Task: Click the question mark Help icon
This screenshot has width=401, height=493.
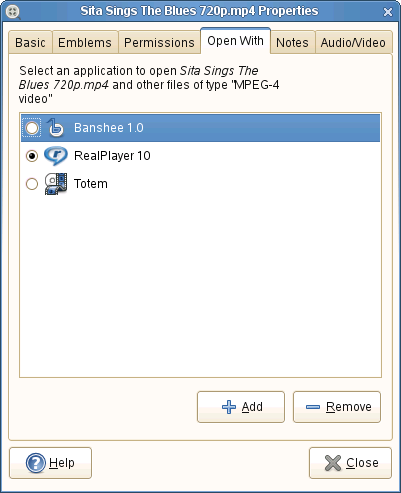Action: click(36, 463)
